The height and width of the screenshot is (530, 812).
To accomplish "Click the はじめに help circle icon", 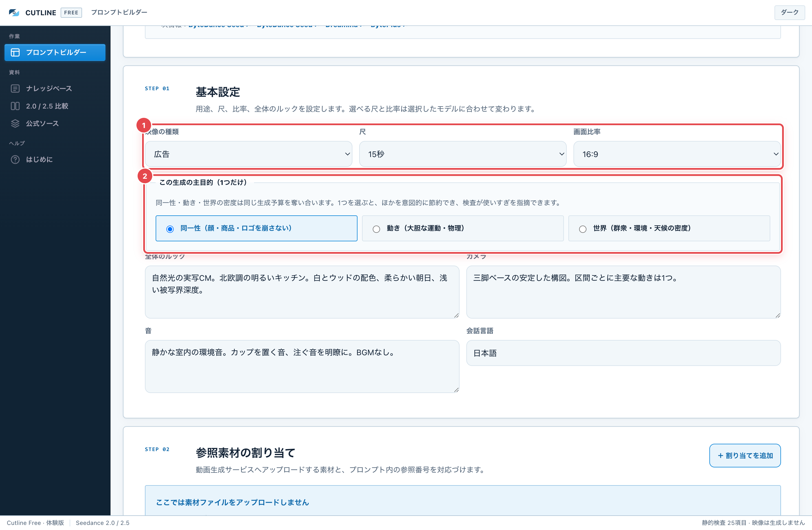I will [15, 159].
